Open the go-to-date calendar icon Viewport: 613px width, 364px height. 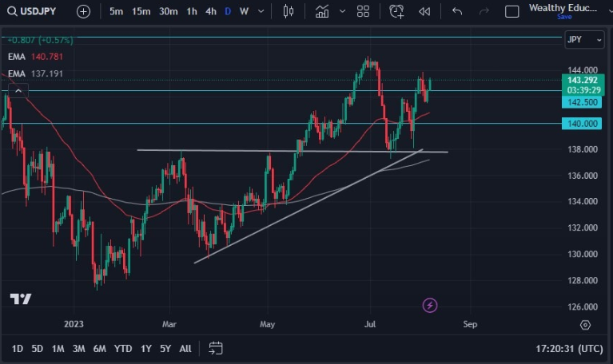pyautogui.click(x=216, y=348)
